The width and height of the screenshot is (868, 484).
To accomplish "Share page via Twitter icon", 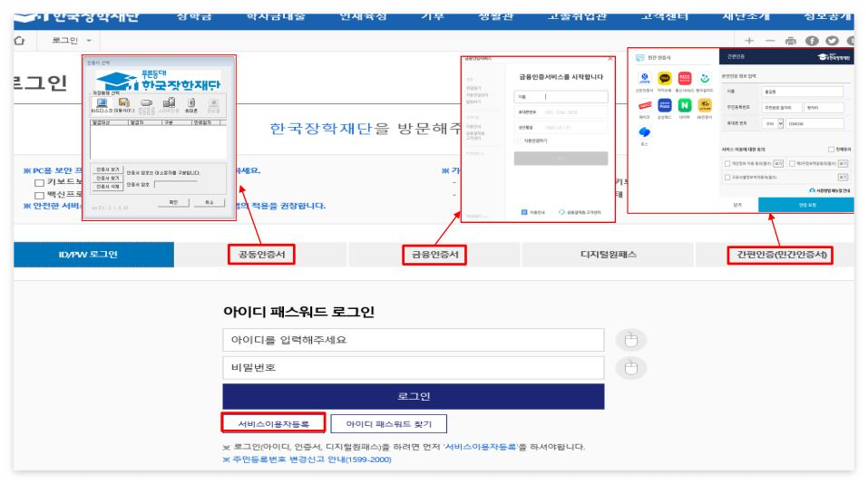I will (832, 41).
